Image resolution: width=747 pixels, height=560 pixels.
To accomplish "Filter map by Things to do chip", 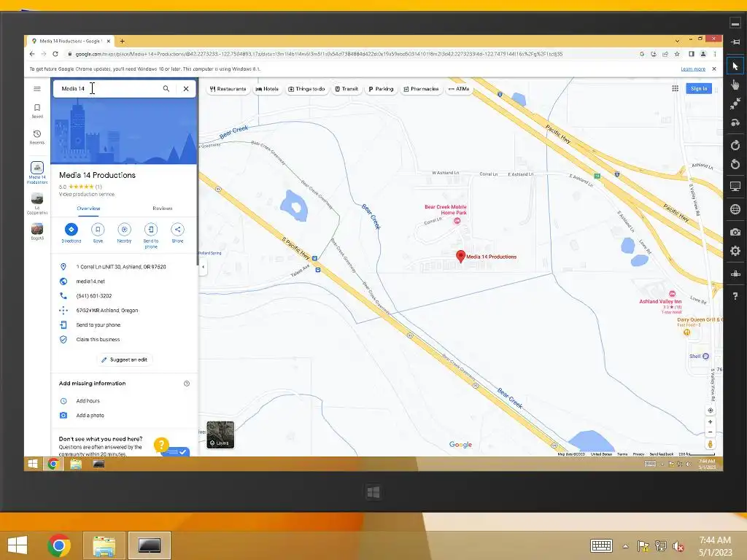I will click(306, 89).
